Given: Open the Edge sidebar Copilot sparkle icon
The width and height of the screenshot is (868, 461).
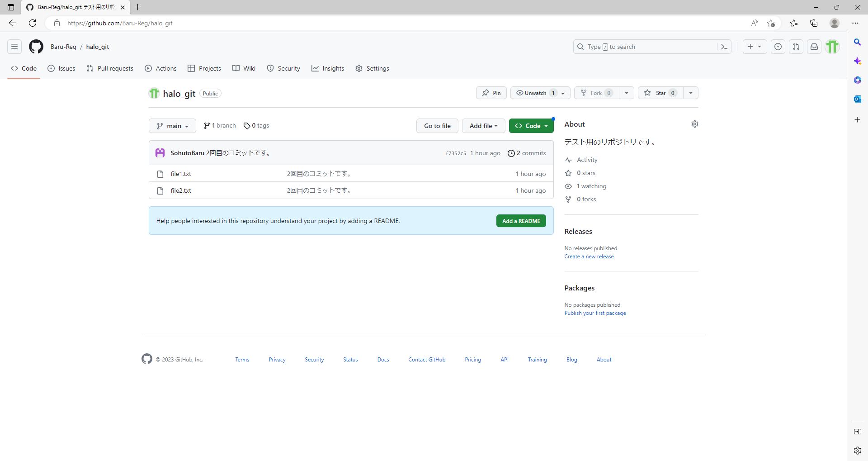Looking at the screenshot, I should coord(858,61).
